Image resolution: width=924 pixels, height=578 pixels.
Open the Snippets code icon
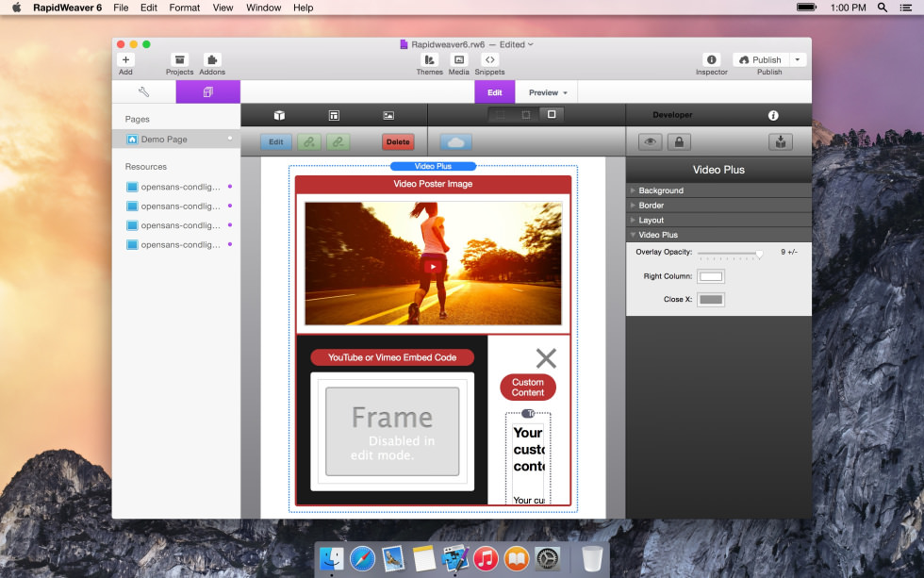489,59
